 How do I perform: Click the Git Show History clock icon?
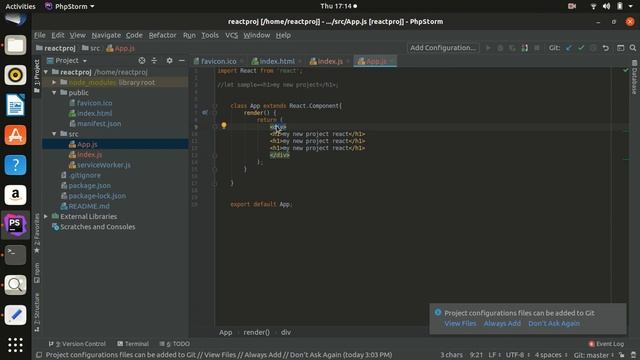point(593,48)
